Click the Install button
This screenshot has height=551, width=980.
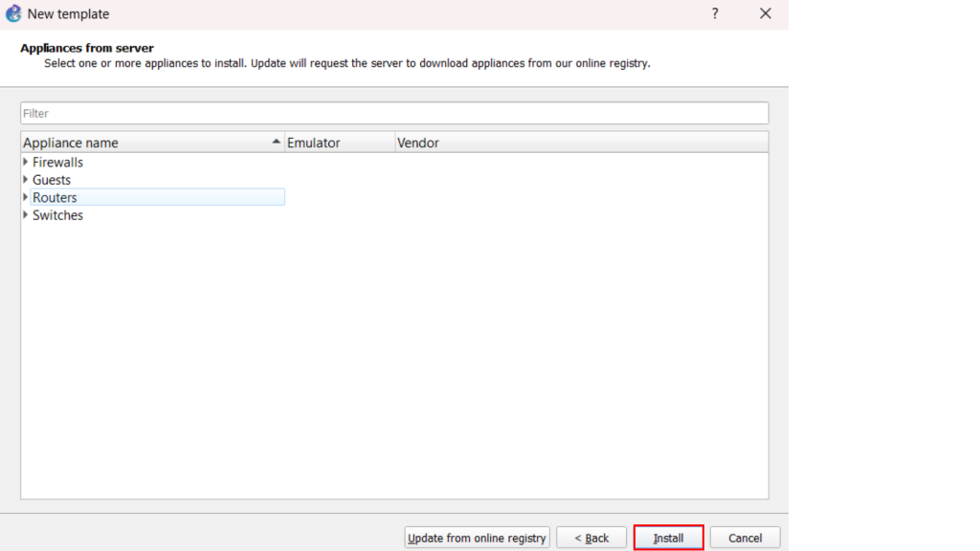point(668,538)
